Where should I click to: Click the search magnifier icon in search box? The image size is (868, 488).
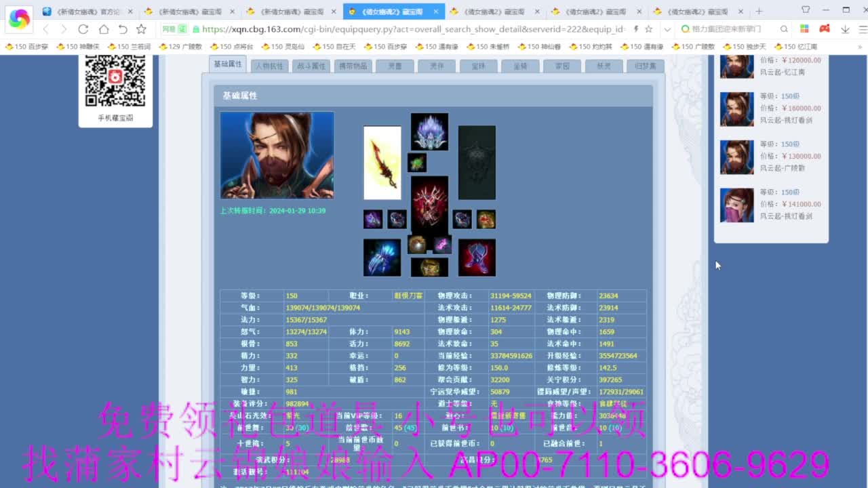pos(784,29)
